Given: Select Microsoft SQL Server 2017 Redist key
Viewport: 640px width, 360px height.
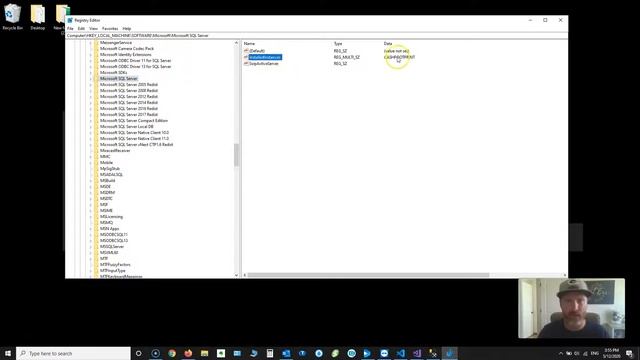Looking at the screenshot, I should [x=129, y=114].
